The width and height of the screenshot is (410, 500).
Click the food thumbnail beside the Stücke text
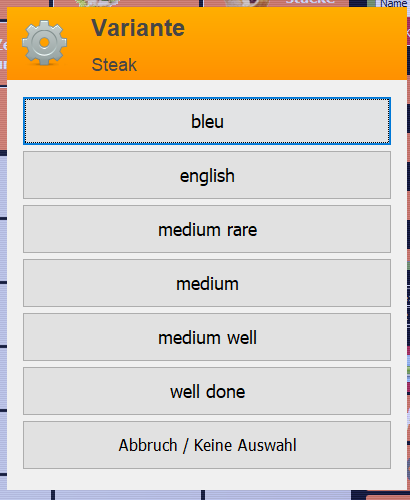(x=247, y=3)
